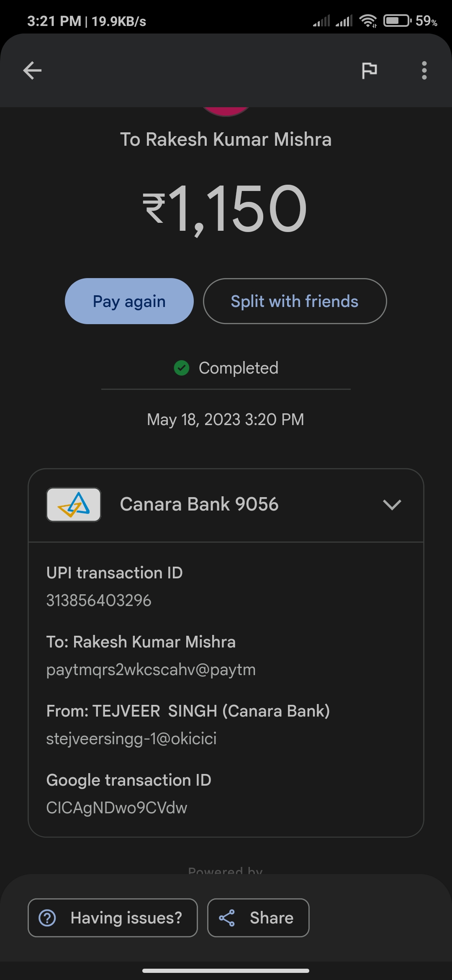Image resolution: width=452 pixels, height=980 pixels.
Task: Tap the back arrow icon
Action: [x=32, y=70]
